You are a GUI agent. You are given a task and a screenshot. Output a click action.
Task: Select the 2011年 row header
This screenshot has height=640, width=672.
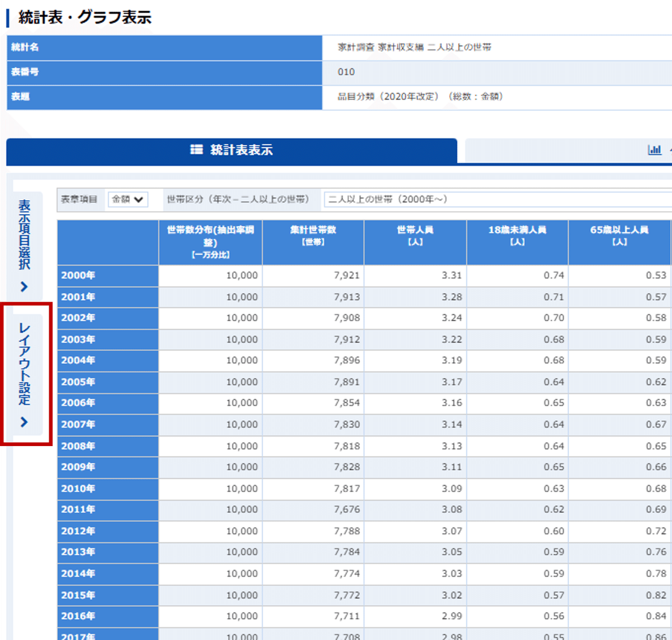click(108, 510)
